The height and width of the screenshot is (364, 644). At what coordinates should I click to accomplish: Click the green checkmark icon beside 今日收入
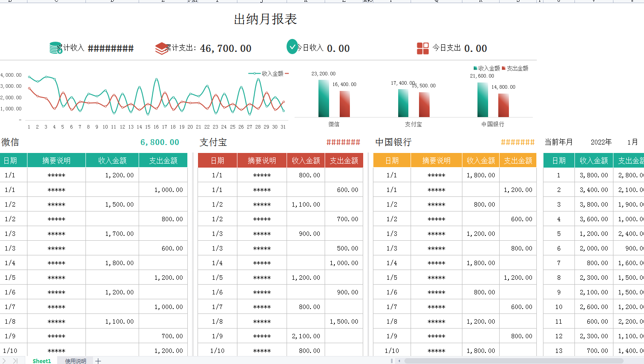[292, 46]
